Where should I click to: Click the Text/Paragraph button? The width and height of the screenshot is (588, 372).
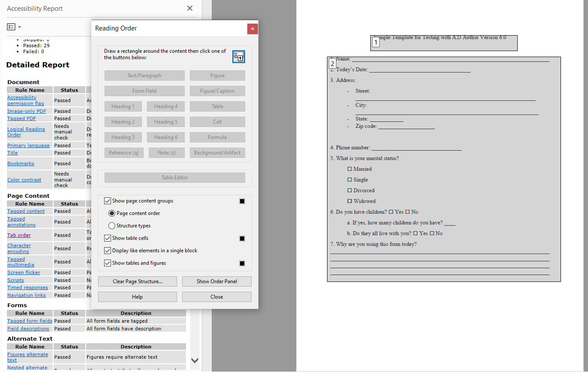tap(144, 76)
